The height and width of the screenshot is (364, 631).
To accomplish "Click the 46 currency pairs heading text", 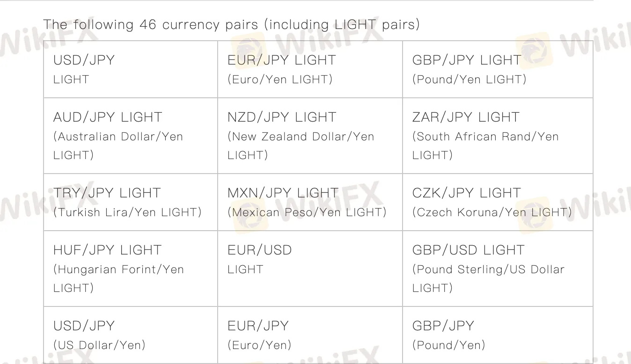I will pos(231,24).
